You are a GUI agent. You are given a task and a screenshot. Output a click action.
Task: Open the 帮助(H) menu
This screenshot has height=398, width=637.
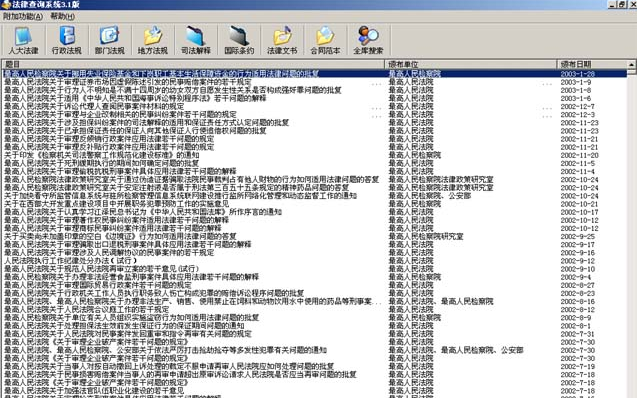pyautogui.click(x=62, y=17)
